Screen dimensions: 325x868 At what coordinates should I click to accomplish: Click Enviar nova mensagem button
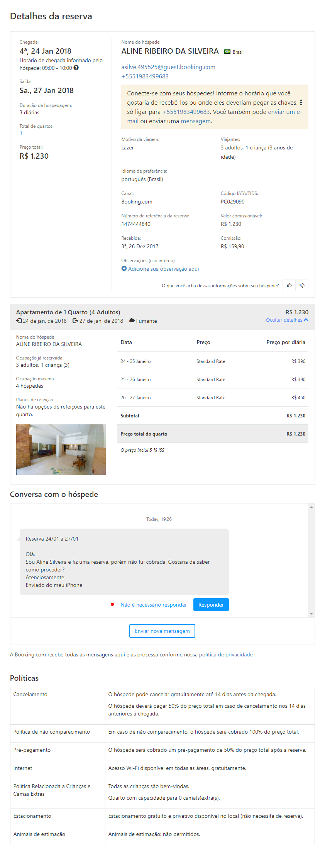(162, 631)
